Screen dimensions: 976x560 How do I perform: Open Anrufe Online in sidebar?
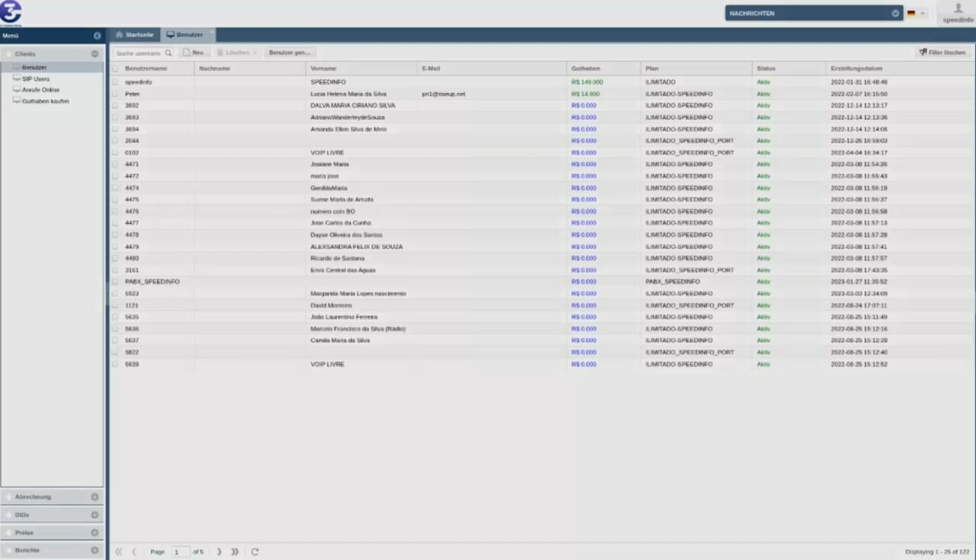pos(40,90)
